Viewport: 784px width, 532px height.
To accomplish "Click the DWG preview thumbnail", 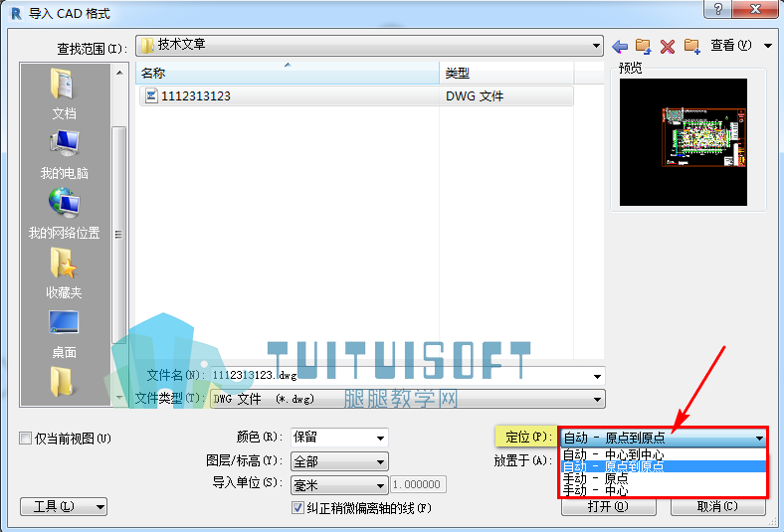I will point(683,142).
